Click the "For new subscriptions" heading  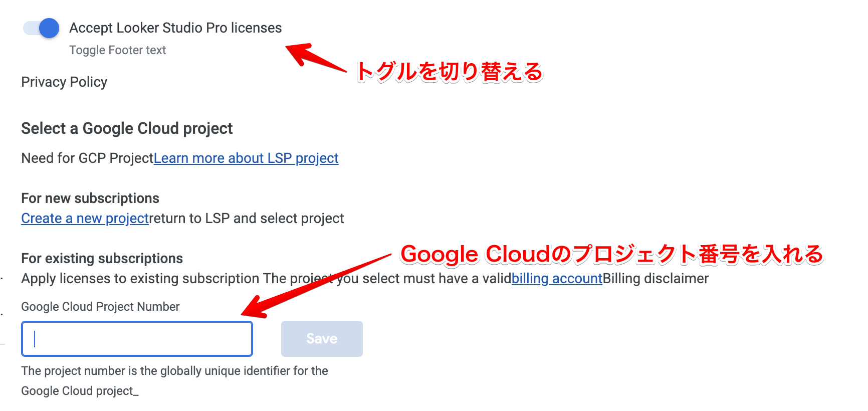point(90,198)
